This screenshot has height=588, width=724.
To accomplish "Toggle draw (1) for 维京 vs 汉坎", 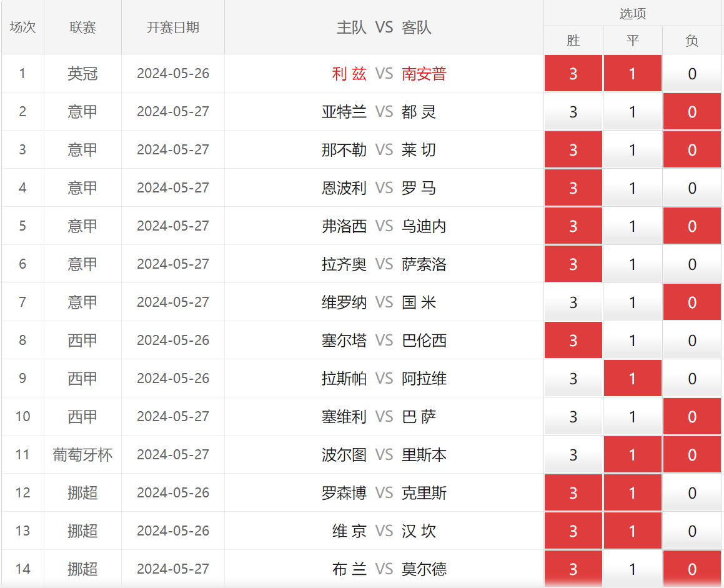I will coord(633,531).
